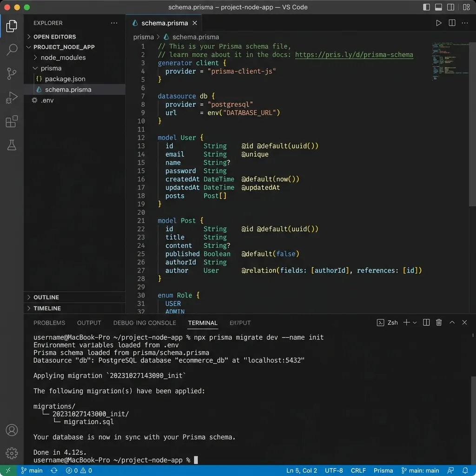Open Source Control view in activity bar
Screen dimensions: 476x476
12,73
